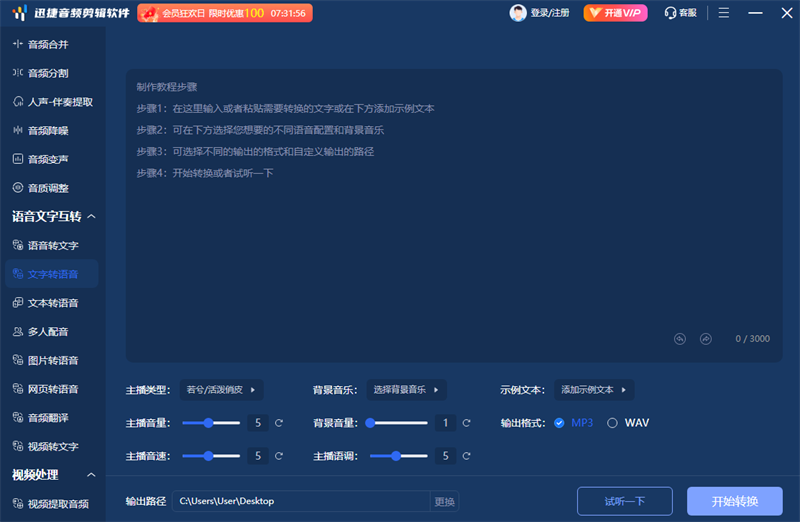Click 试听一下 preview button
The width and height of the screenshot is (800, 522).
624,501
